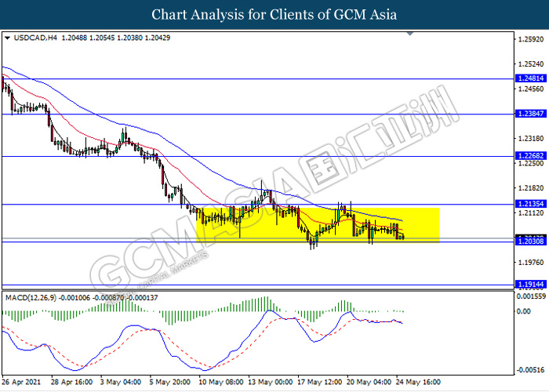Click the 1.21820 price axis value
Viewport: 549px width, 392px height.
[x=531, y=188]
